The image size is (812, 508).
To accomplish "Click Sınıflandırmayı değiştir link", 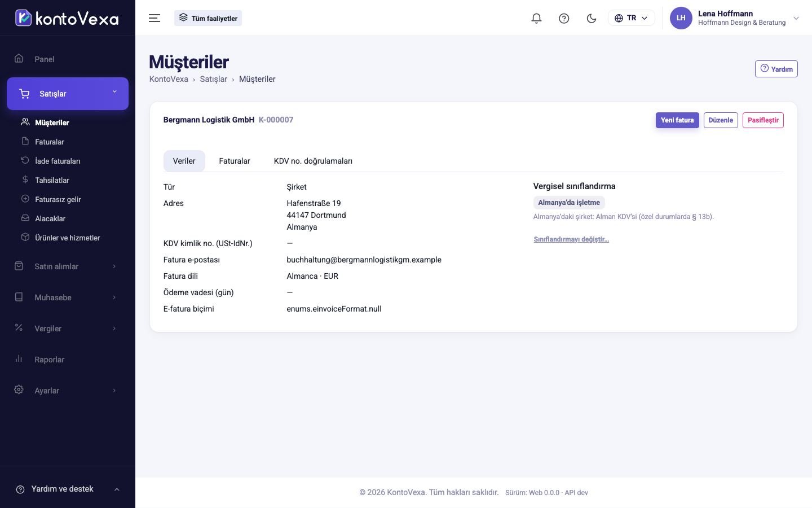I will pos(571,239).
